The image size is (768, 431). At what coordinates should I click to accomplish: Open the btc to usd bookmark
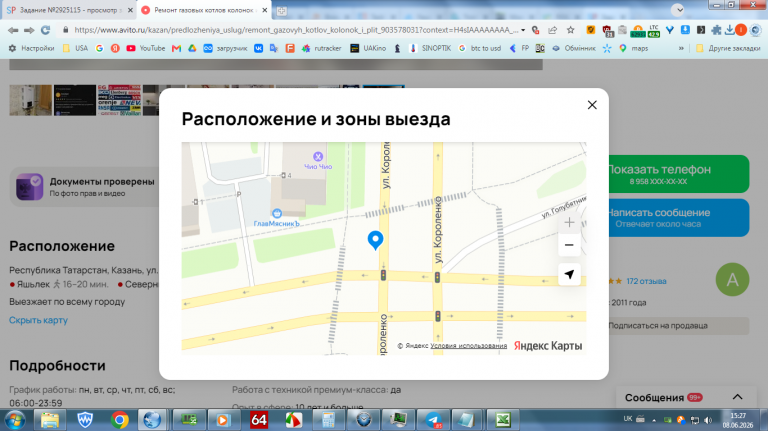[480, 48]
